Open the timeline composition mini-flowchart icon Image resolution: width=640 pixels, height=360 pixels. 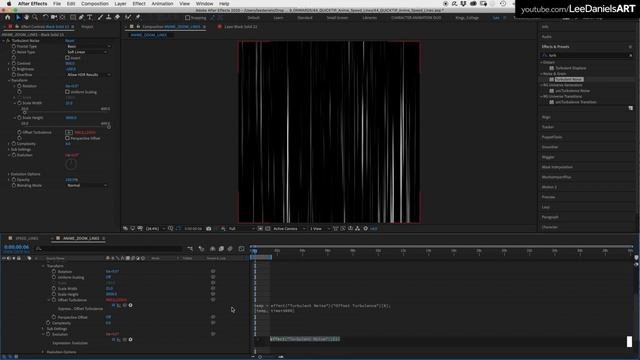[x=190, y=248]
